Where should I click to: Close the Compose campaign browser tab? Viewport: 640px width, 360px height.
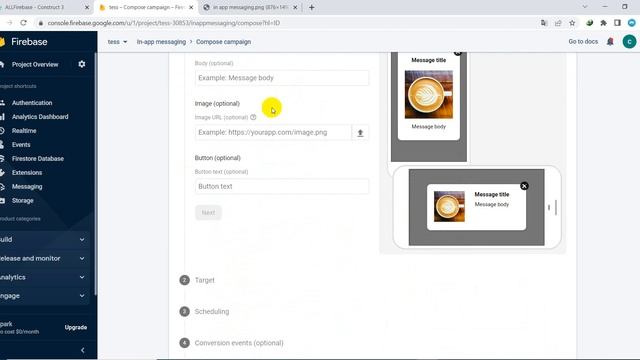pyautogui.click(x=191, y=7)
